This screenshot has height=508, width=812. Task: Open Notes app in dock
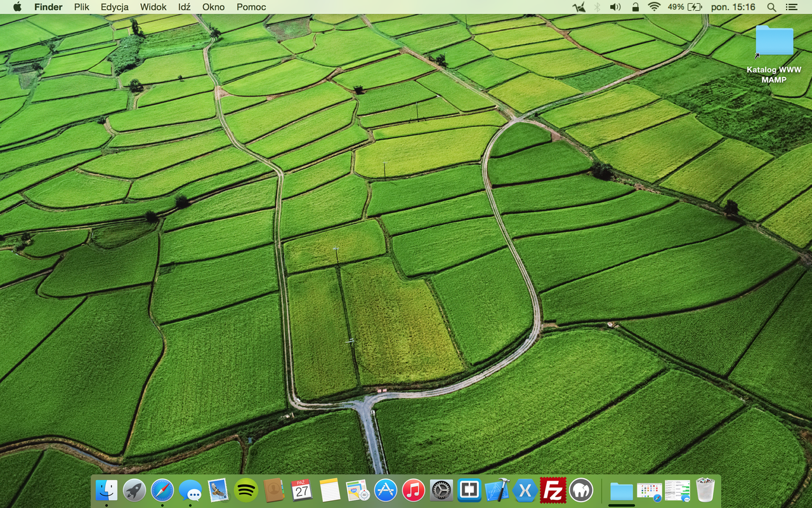click(x=330, y=490)
